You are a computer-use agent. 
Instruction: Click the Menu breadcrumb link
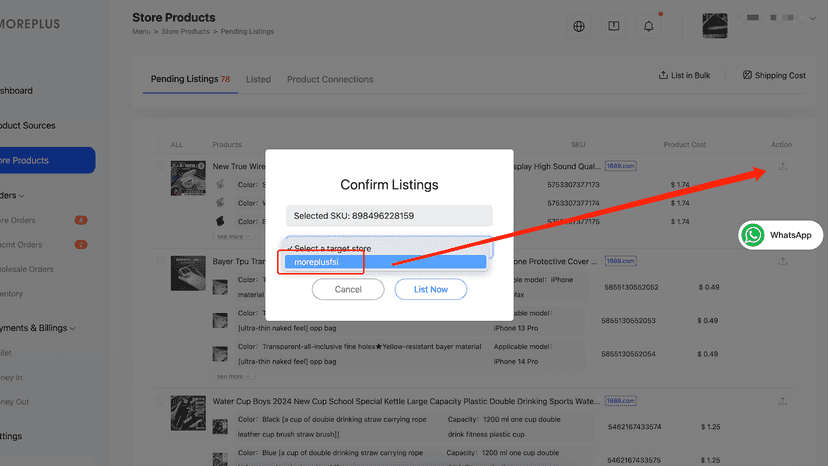coord(141,32)
